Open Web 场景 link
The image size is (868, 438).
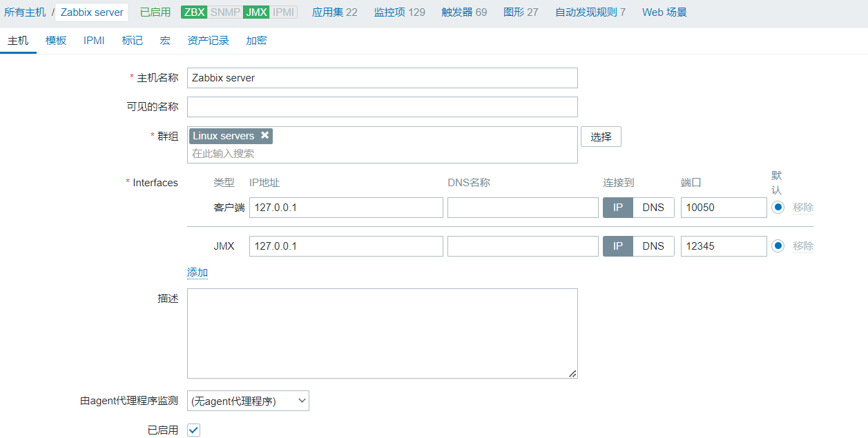click(664, 12)
